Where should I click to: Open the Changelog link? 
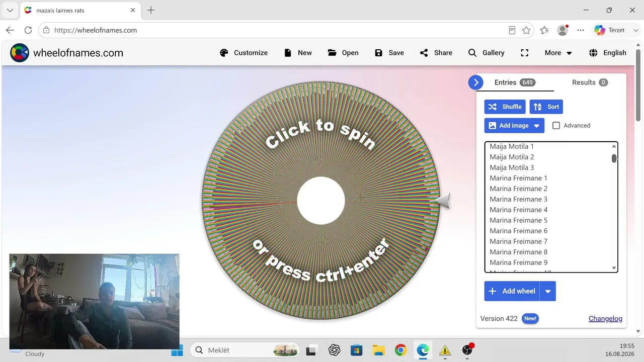pyautogui.click(x=605, y=319)
